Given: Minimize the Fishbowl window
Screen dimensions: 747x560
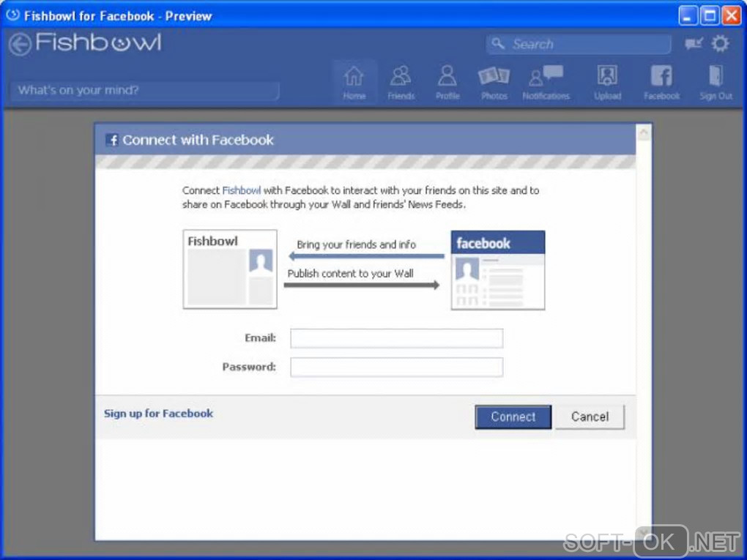Looking at the screenshot, I should click(688, 15).
